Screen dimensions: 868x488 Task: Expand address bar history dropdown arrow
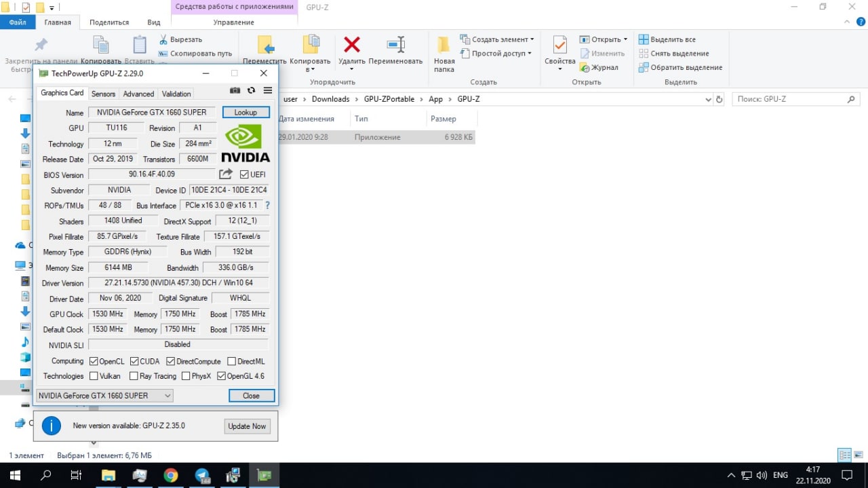708,99
